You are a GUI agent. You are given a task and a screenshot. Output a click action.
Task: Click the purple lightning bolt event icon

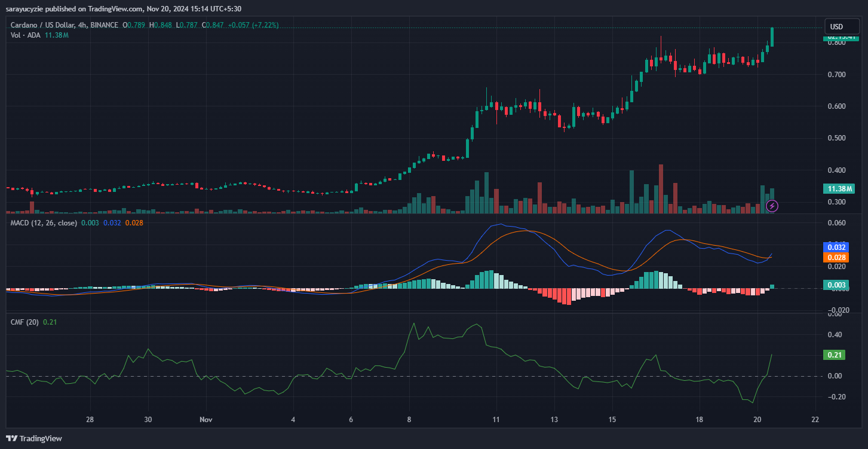click(772, 206)
